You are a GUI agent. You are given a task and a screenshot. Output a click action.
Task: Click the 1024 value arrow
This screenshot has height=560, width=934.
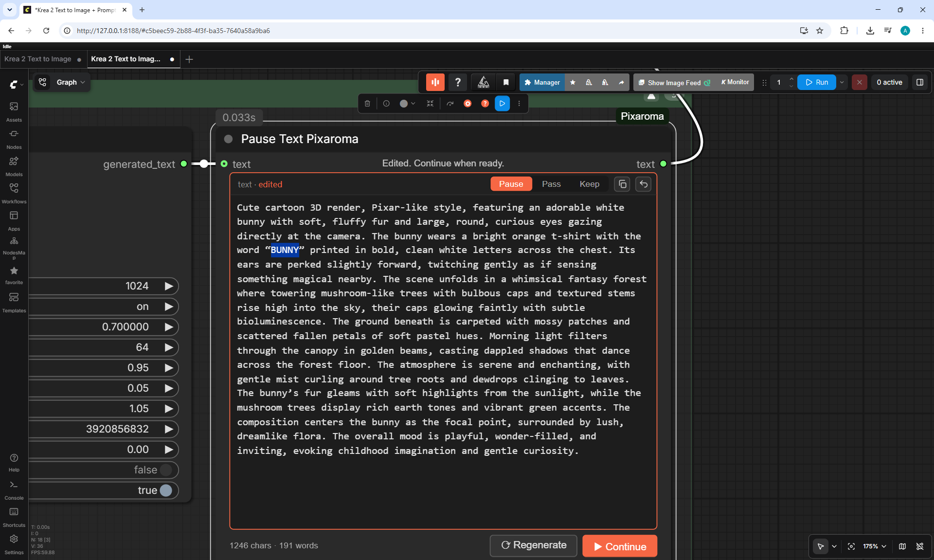[169, 286]
